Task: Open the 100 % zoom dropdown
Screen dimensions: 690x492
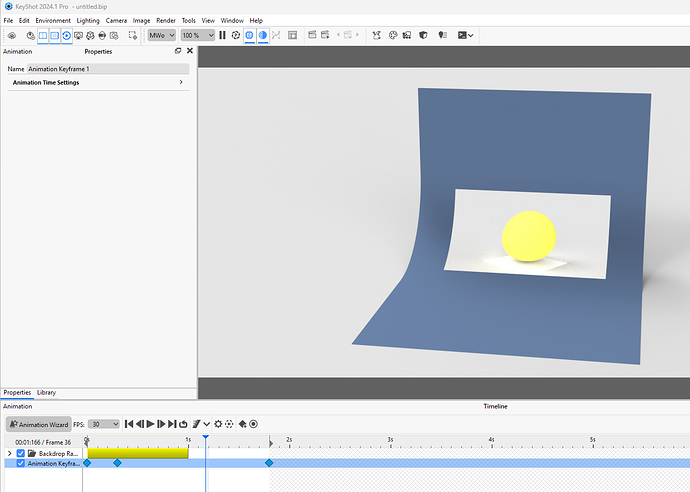Action: coord(198,35)
